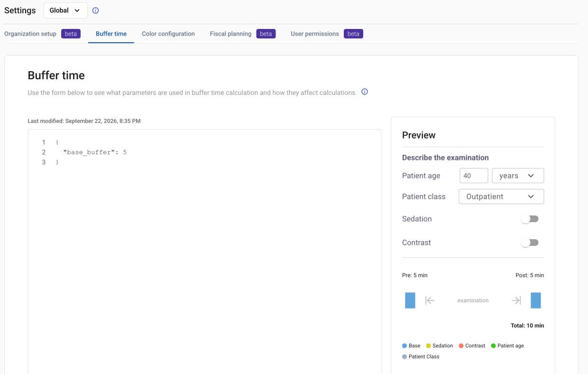This screenshot has width=588, height=374.
Task: Click line 2 "base_buffer": 5 in the editor
Action: click(95, 152)
